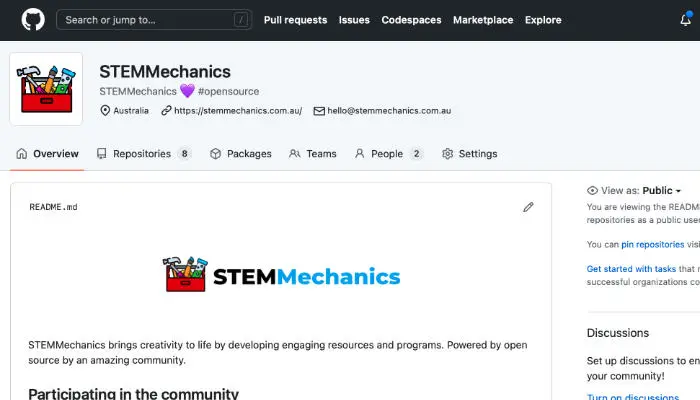Expand the View as Public dropdown

[661, 190]
